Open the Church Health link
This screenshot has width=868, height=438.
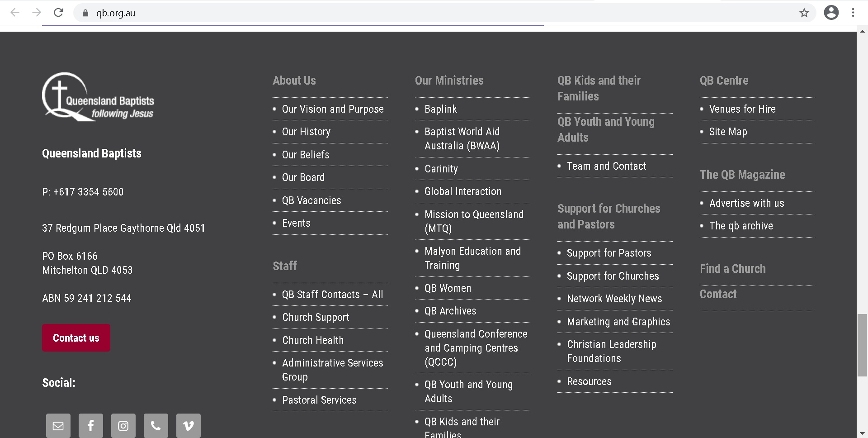click(x=313, y=340)
